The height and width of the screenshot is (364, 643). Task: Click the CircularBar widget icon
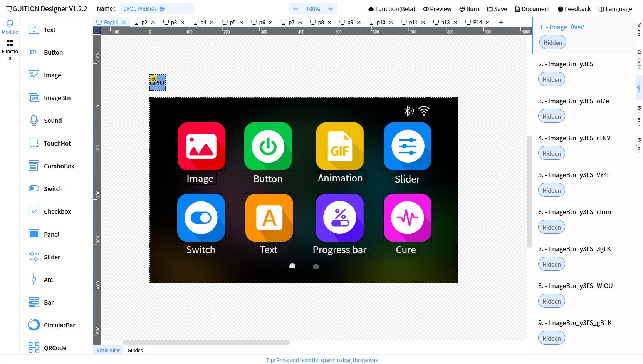[x=34, y=325]
